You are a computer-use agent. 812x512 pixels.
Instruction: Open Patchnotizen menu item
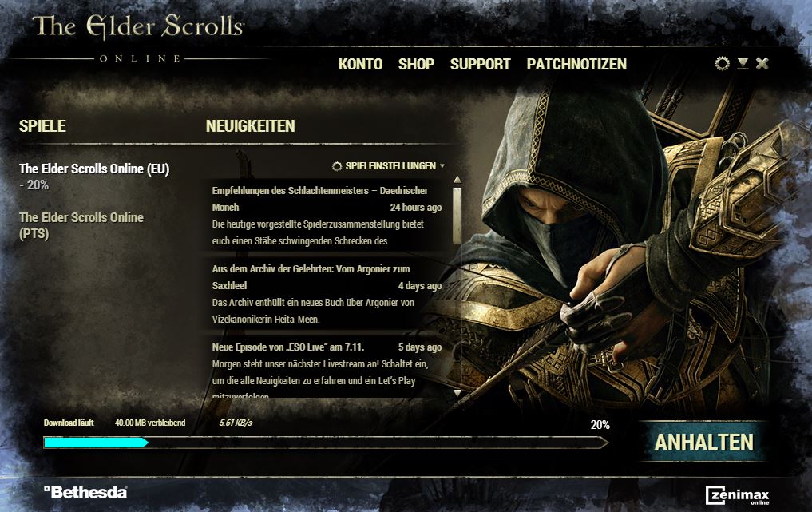pyautogui.click(x=576, y=64)
